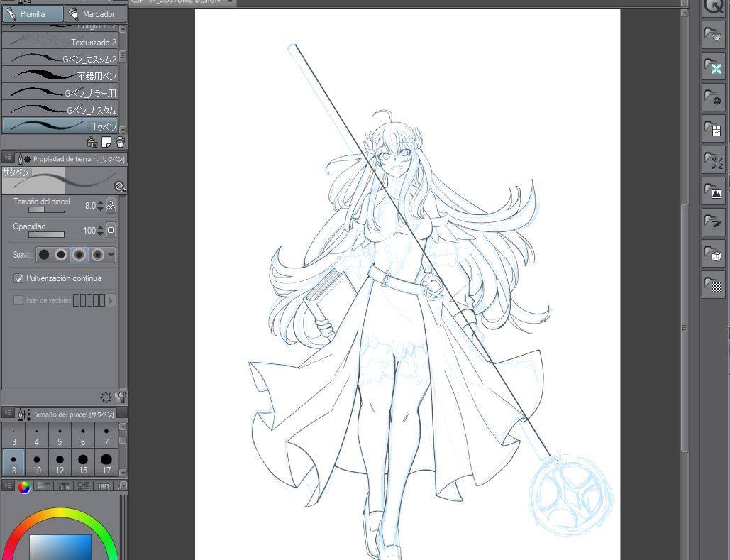730x560 pixels.
Task: Click the create new sub tool page icon
Action: pos(106,142)
